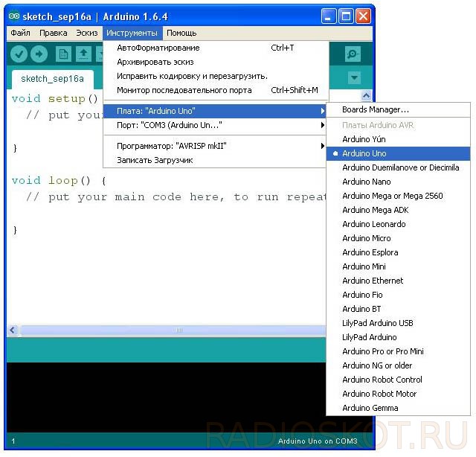Click the void setup() code line
Viewport: 476px width, 457px height.
click(54, 98)
